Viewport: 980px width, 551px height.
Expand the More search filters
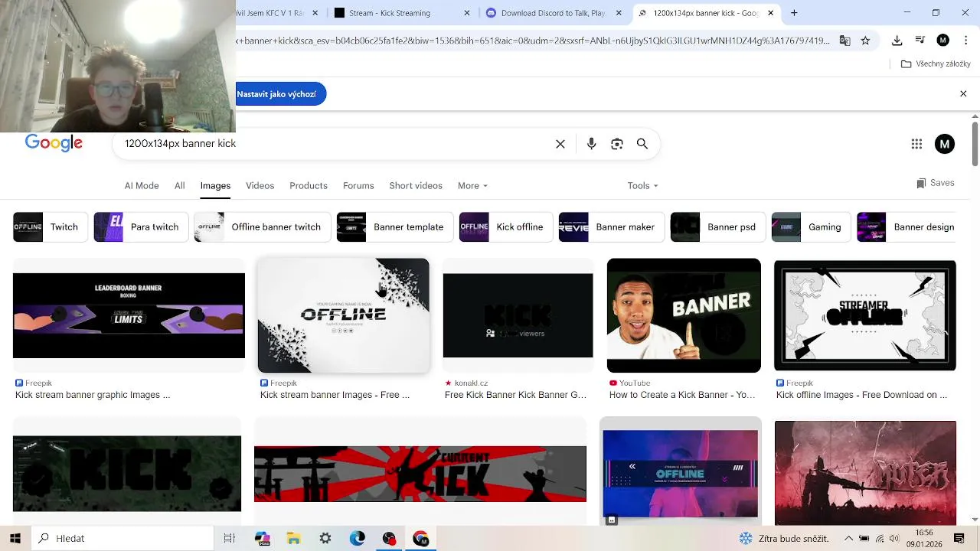pyautogui.click(x=472, y=185)
